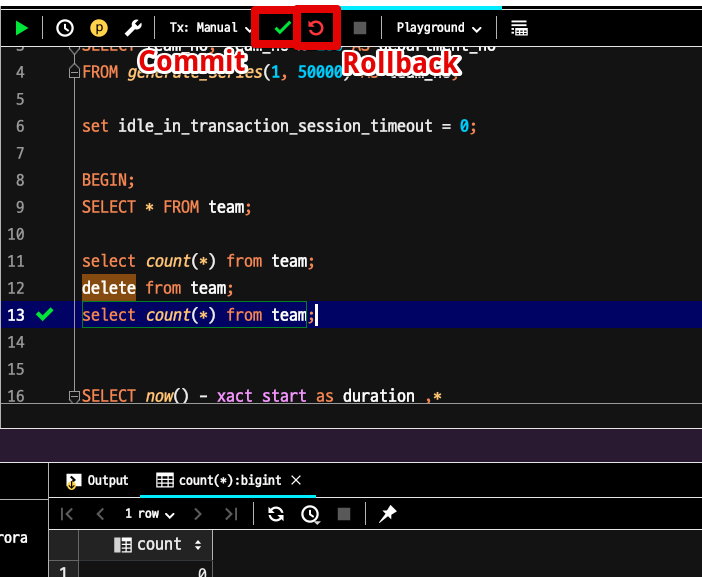Click table icon in count column header
Viewport: 702px width, 577px height.
[123, 545]
